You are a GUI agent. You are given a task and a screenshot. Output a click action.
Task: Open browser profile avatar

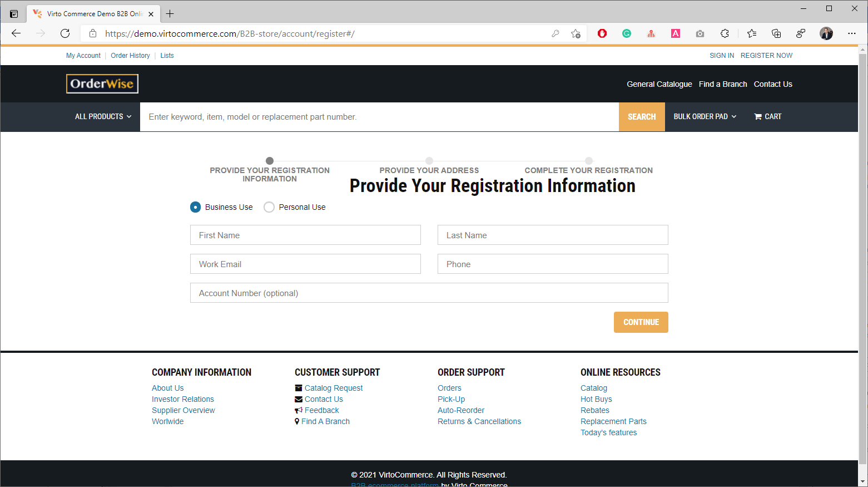click(x=826, y=33)
